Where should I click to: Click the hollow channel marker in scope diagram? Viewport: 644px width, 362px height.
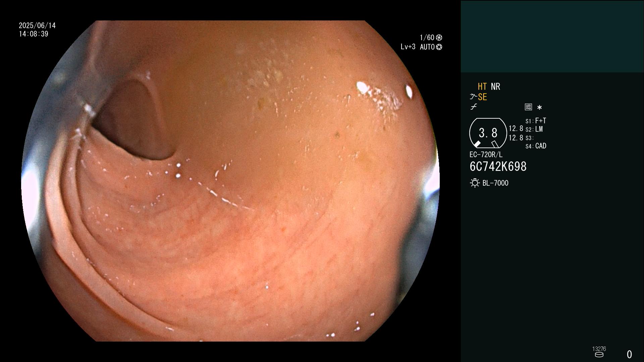point(495,144)
